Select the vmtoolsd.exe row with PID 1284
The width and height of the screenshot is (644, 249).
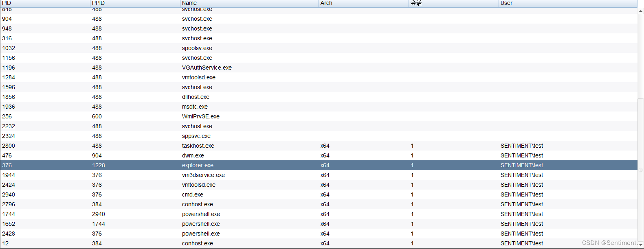point(319,77)
